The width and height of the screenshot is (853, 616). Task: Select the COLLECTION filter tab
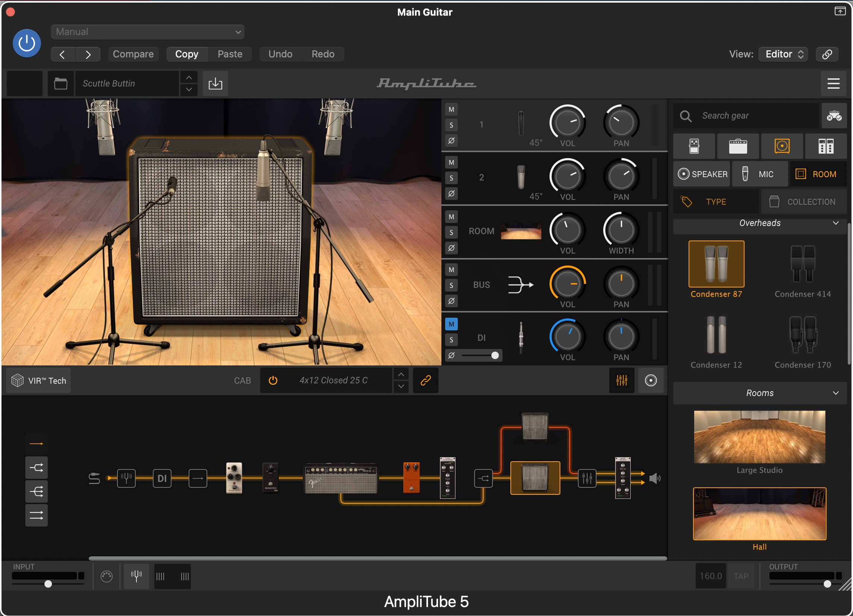(804, 202)
